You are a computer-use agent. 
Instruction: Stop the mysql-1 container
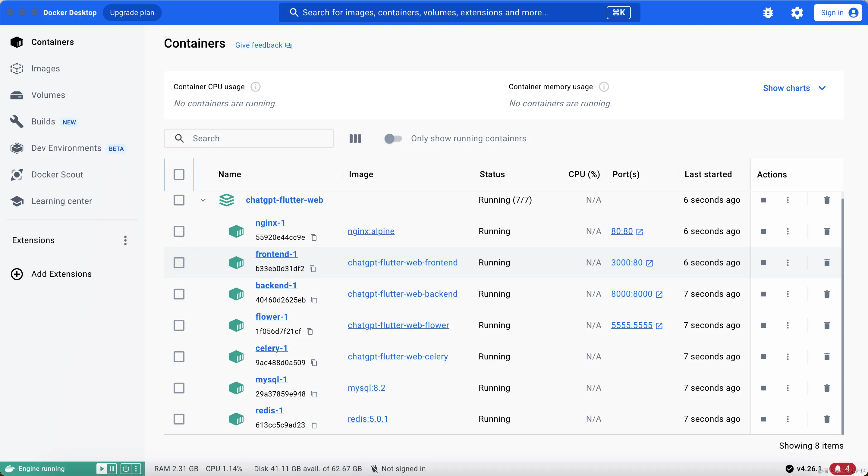pyautogui.click(x=763, y=388)
